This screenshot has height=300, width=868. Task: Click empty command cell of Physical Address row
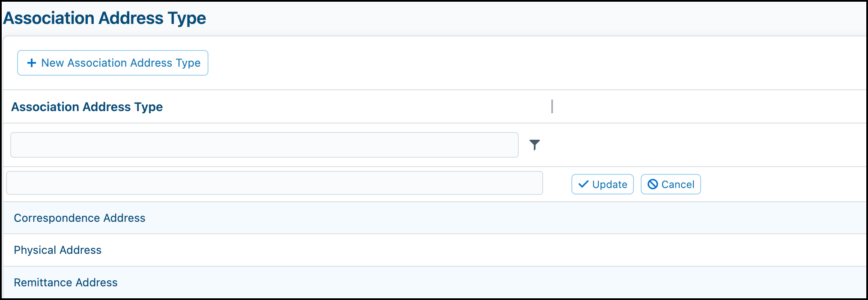coord(710,250)
